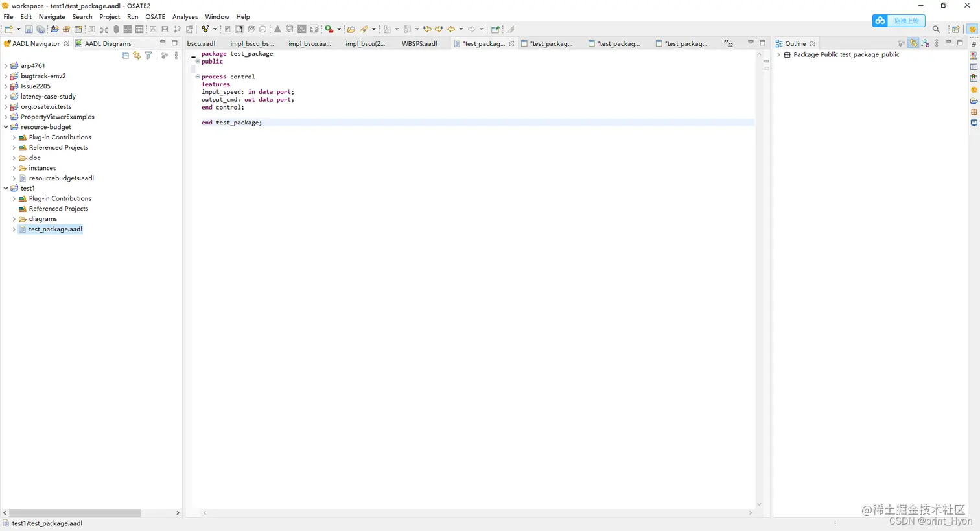Select PropertyViewerExamples project
Image resolution: width=980 pixels, height=531 pixels.
[x=57, y=117]
